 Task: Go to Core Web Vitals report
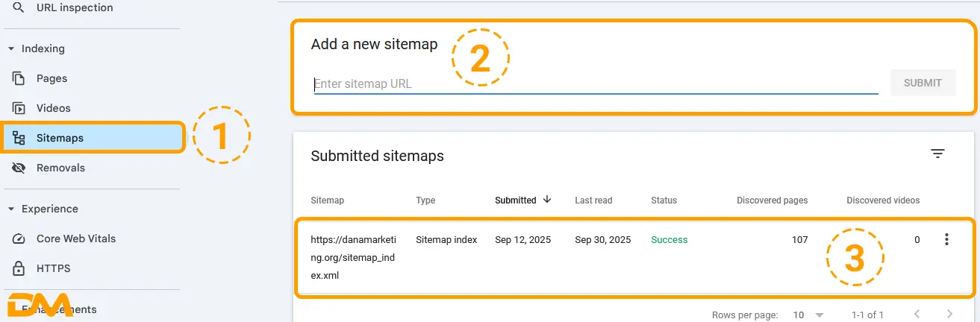point(75,239)
